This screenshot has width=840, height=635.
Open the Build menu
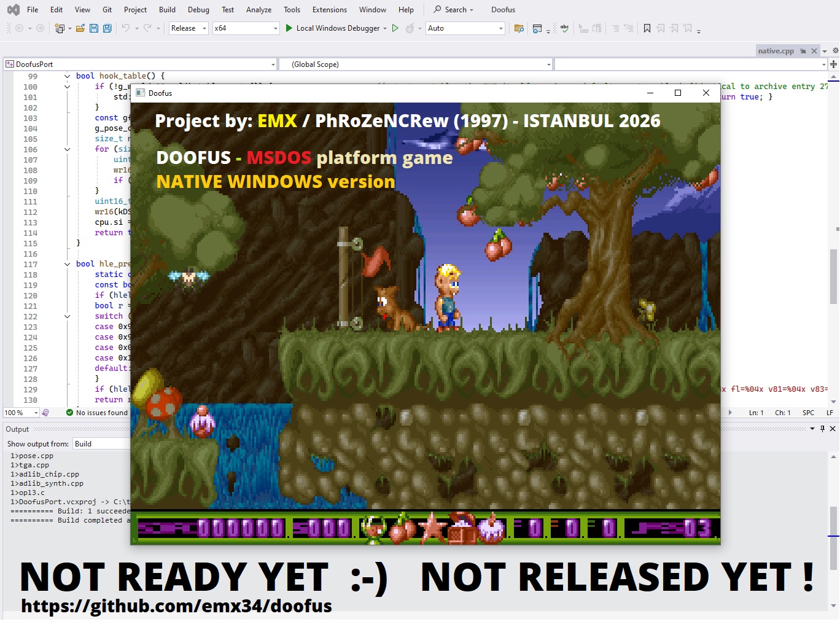coord(167,10)
